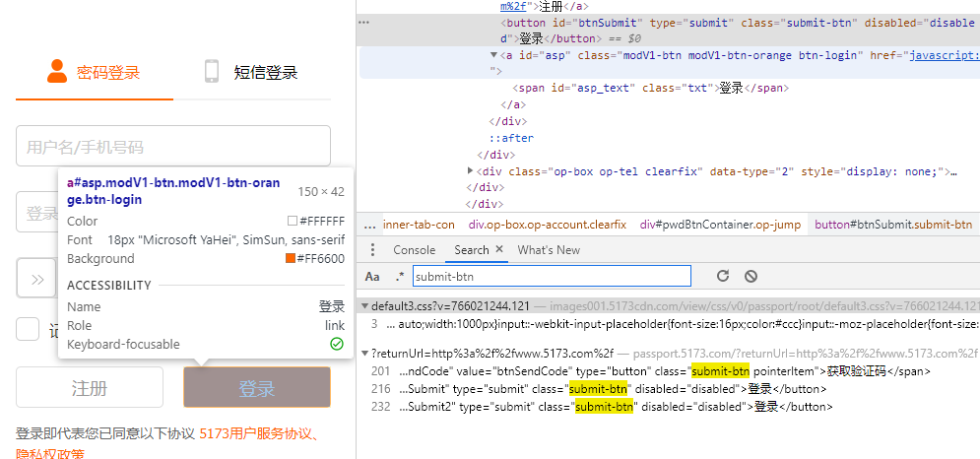
Task: Focus the 用户名/手机号码 input field
Action: (x=173, y=147)
